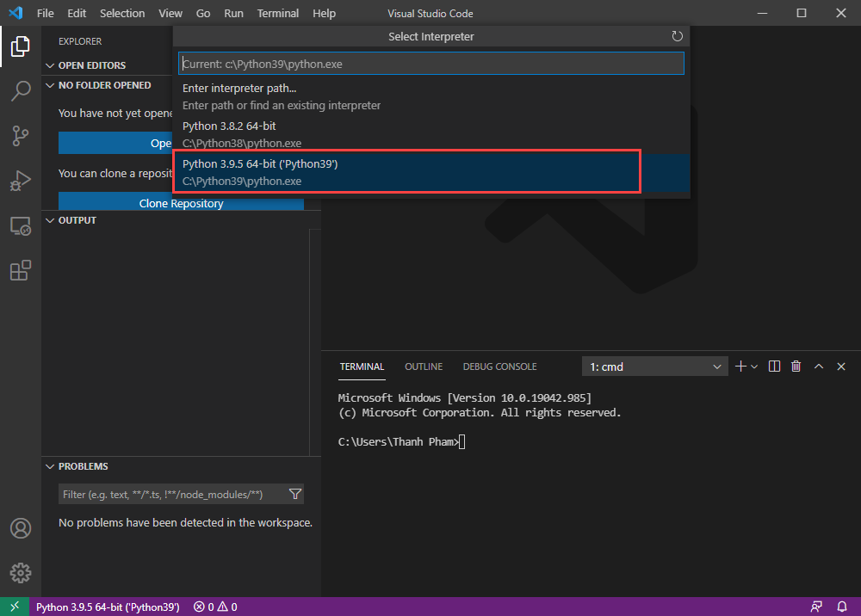The height and width of the screenshot is (616, 861).
Task: Click the terminal command prompt line
Action: click(401, 441)
